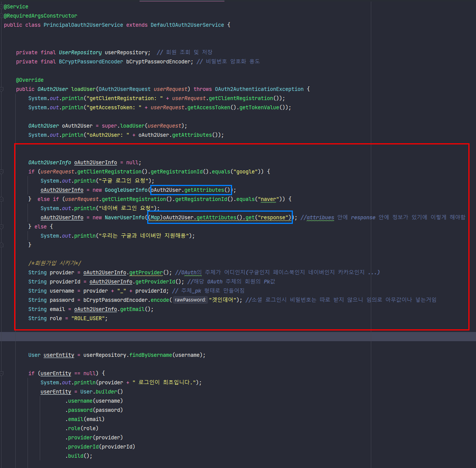The width and height of the screenshot is (476, 468).
Task: Click bCryptPasswordEncoder.encode call
Action: click(x=126, y=300)
